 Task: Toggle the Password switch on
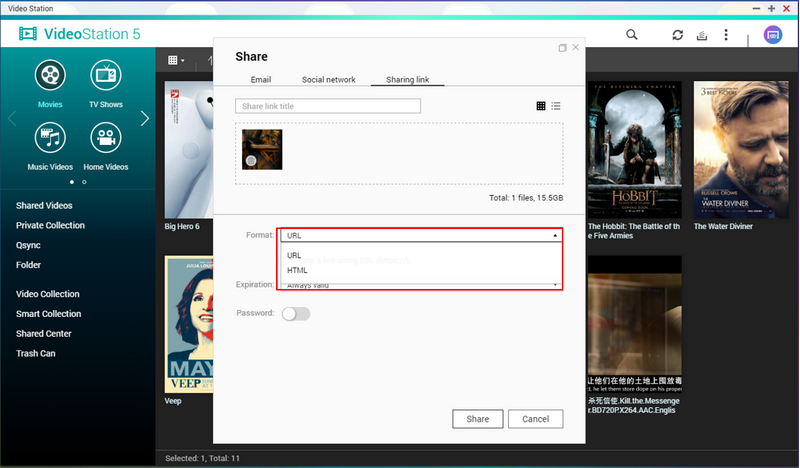click(x=296, y=313)
